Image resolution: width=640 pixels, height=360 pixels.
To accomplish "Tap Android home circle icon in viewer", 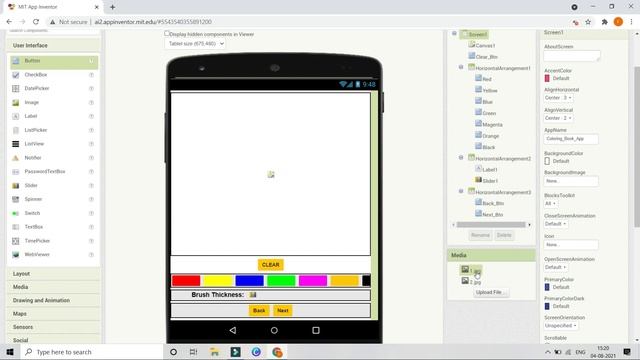I will [274, 330].
